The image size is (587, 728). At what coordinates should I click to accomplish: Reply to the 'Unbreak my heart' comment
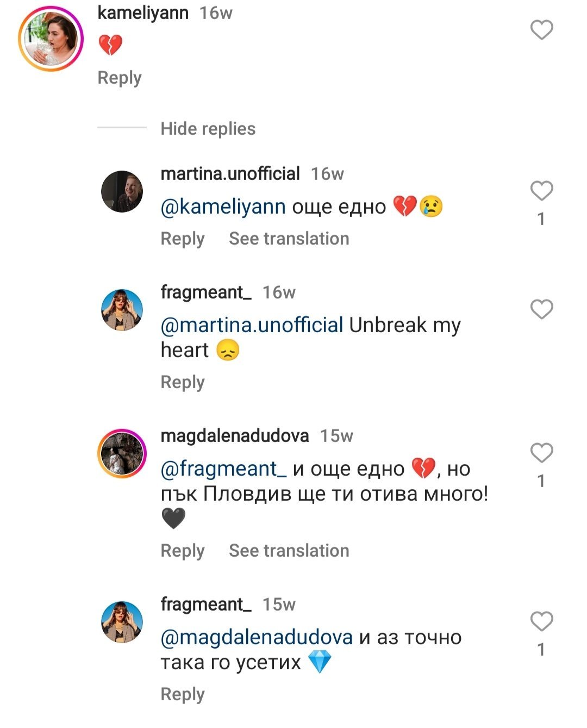[x=183, y=382]
